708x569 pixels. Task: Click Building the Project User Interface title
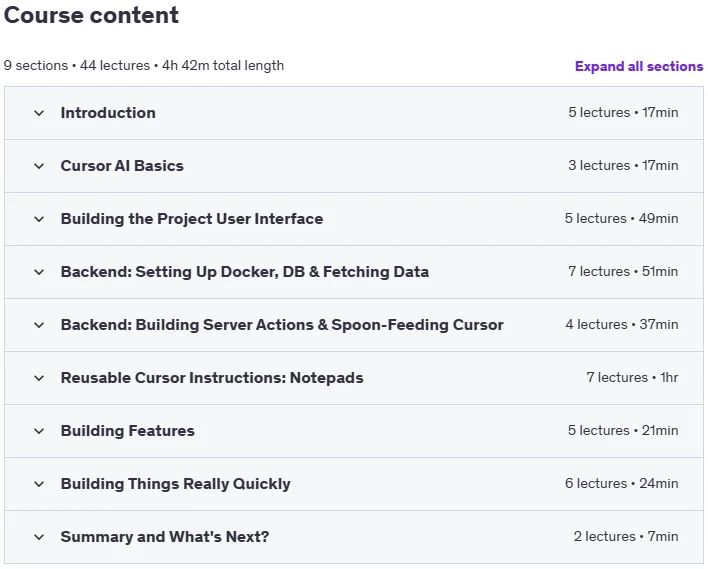pyautogui.click(x=192, y=219)
